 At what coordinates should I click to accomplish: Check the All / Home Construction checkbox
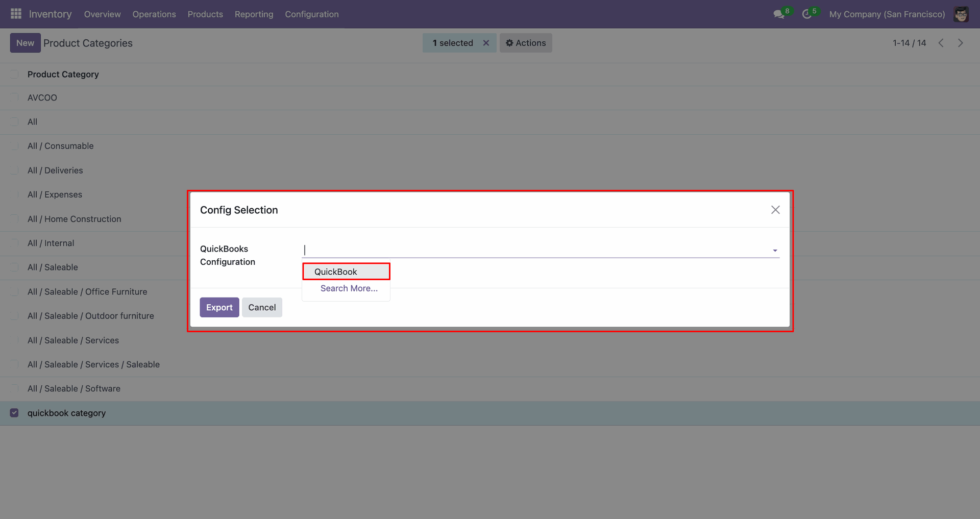click(14, 219)
